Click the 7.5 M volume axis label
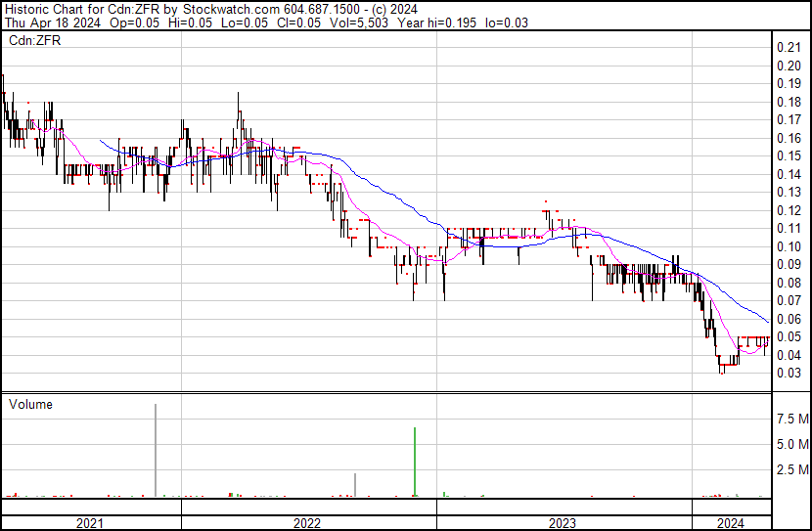The image size is (812, 531). click(792, 420)
